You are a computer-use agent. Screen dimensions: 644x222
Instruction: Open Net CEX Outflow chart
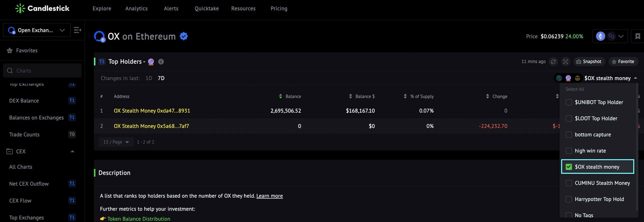click(x=29, y=184)
